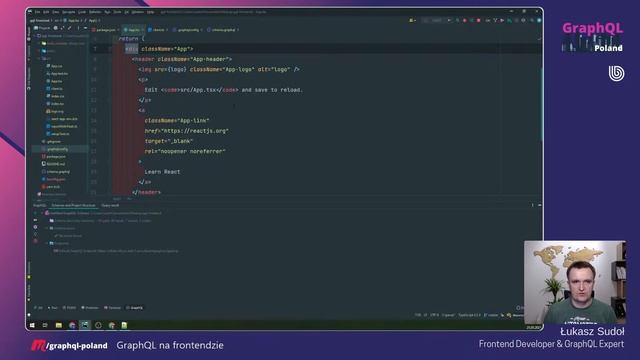640x360 pixels.
Task: Select reportWebVitals.ts in the project tree
Action: click(x=62, y=127)
